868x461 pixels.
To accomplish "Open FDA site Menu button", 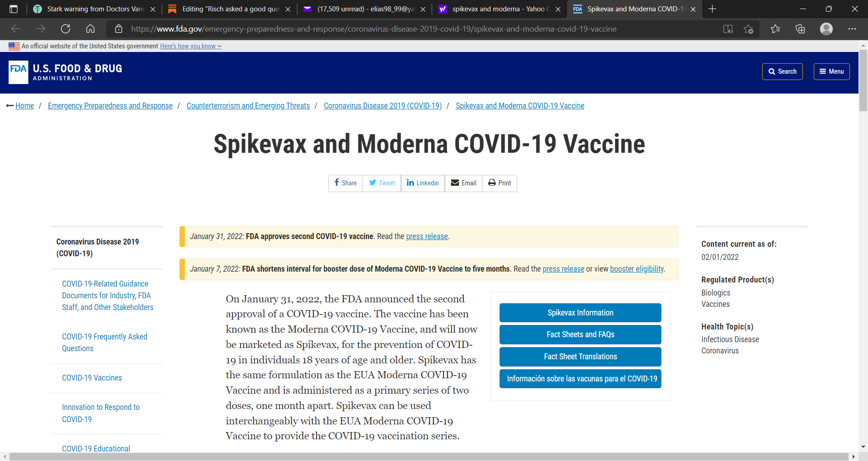I will tap(832, 71).
